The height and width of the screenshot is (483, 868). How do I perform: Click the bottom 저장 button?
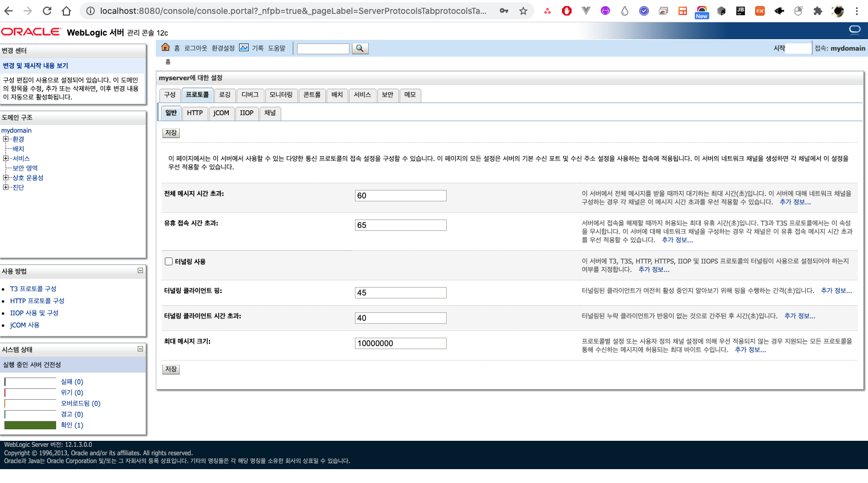(x=171, y=369)
